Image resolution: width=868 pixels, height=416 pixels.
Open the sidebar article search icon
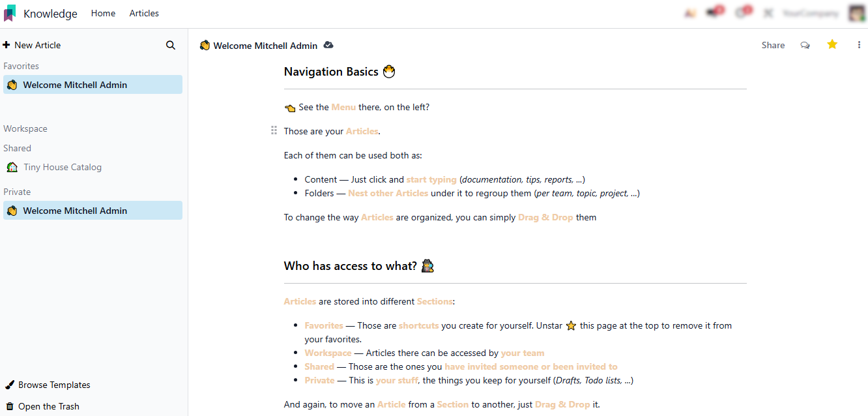171,45
